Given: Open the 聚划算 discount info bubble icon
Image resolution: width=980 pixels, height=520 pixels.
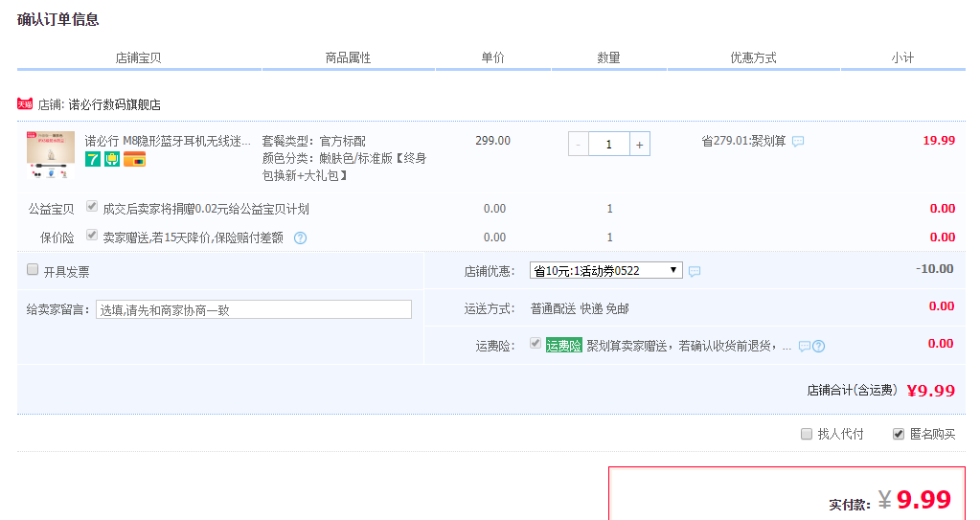Looking at the screenshot, I should pyautogui.click(x=798, y=141).
